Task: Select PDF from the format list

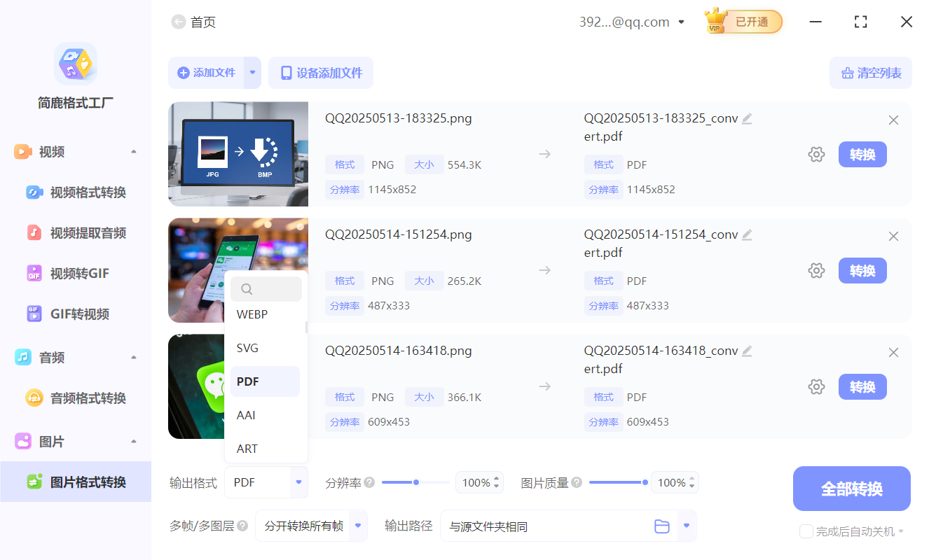Action: coord(265,381)
